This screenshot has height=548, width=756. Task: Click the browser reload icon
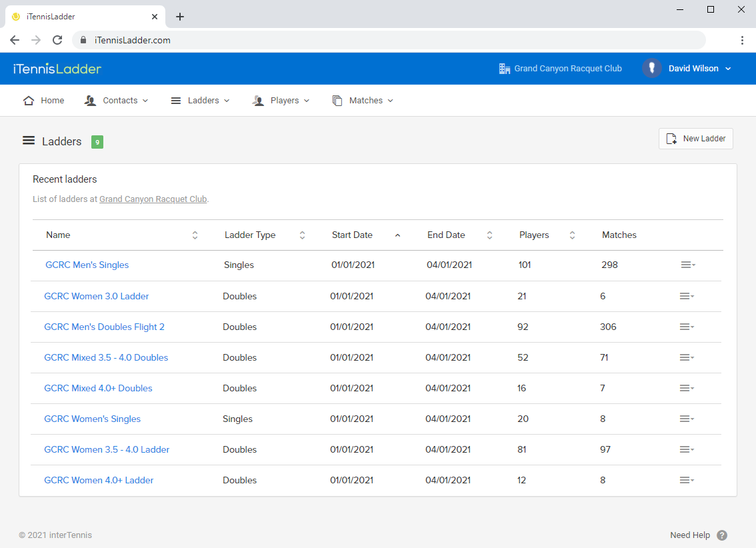(57, 40)
